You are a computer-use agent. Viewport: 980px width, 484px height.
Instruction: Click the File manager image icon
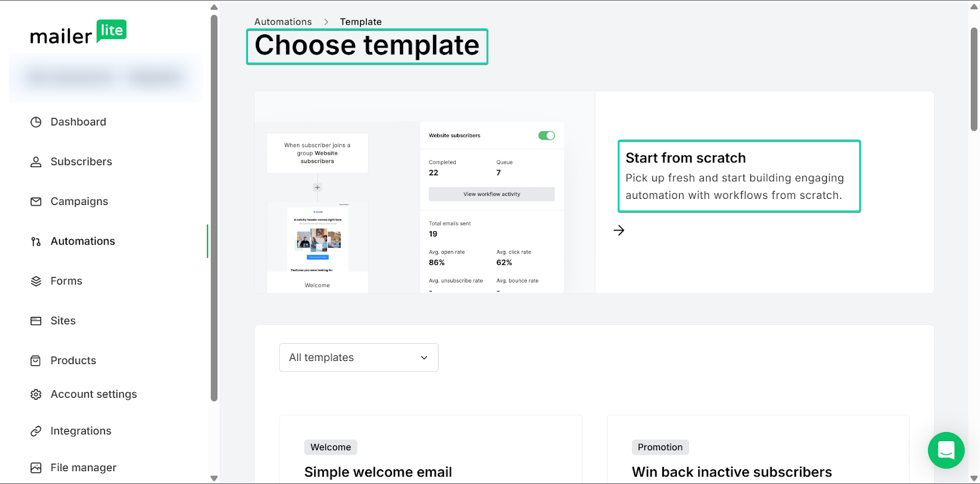36,467
